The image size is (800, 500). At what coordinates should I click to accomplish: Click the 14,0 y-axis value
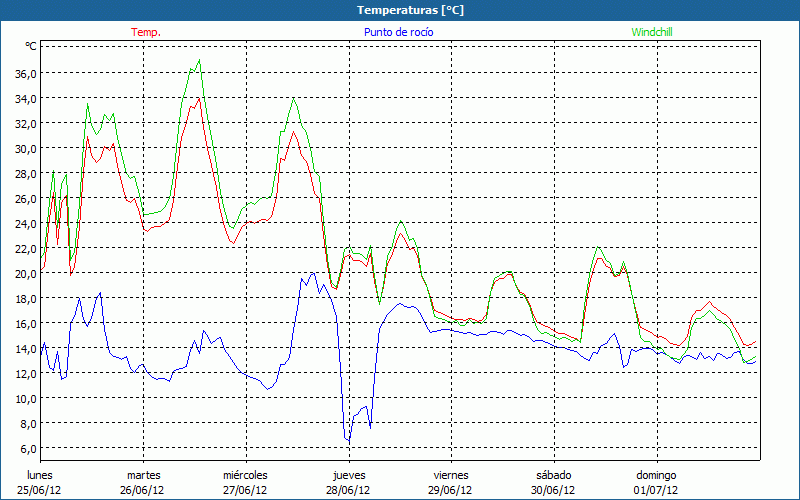(x=25, y=348)
